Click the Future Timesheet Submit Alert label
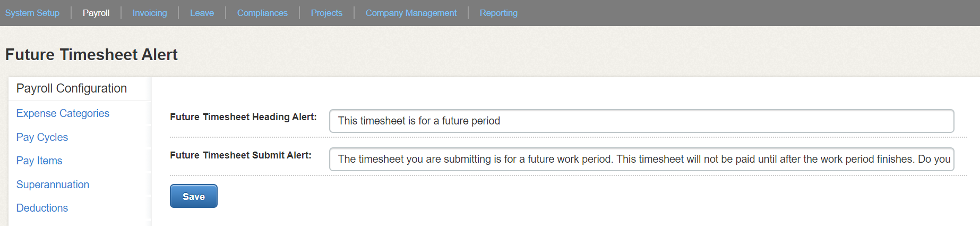 click(x=240, y=155)
